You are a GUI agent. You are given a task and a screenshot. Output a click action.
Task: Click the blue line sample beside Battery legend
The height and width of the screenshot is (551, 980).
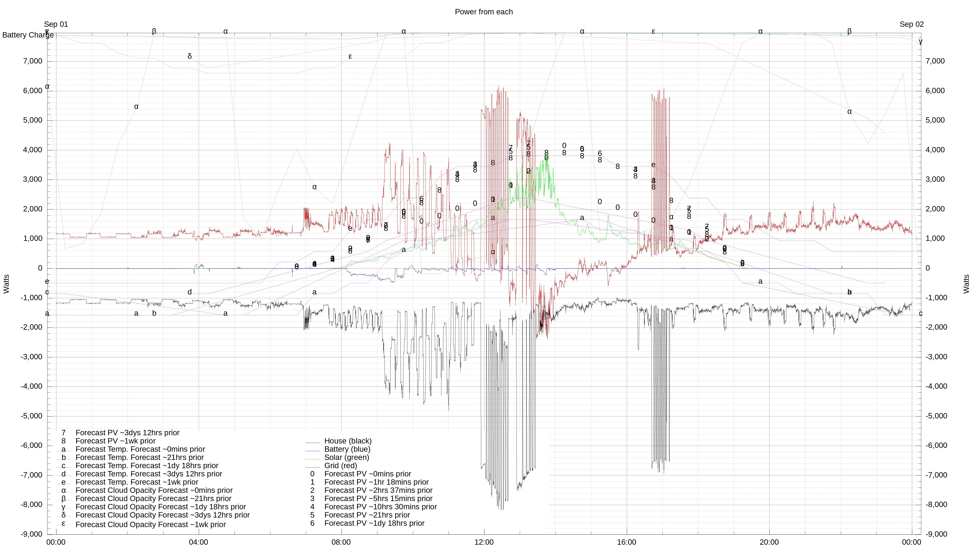[x=312, y=451]
